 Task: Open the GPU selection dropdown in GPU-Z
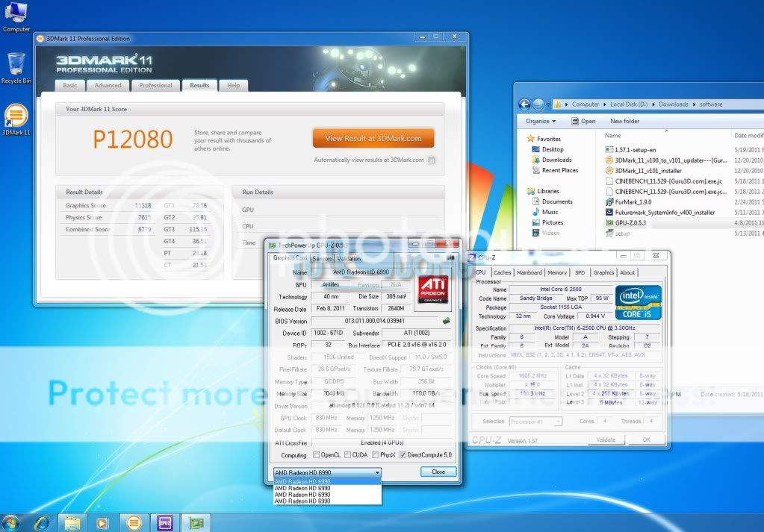click(x=327, y=472)
